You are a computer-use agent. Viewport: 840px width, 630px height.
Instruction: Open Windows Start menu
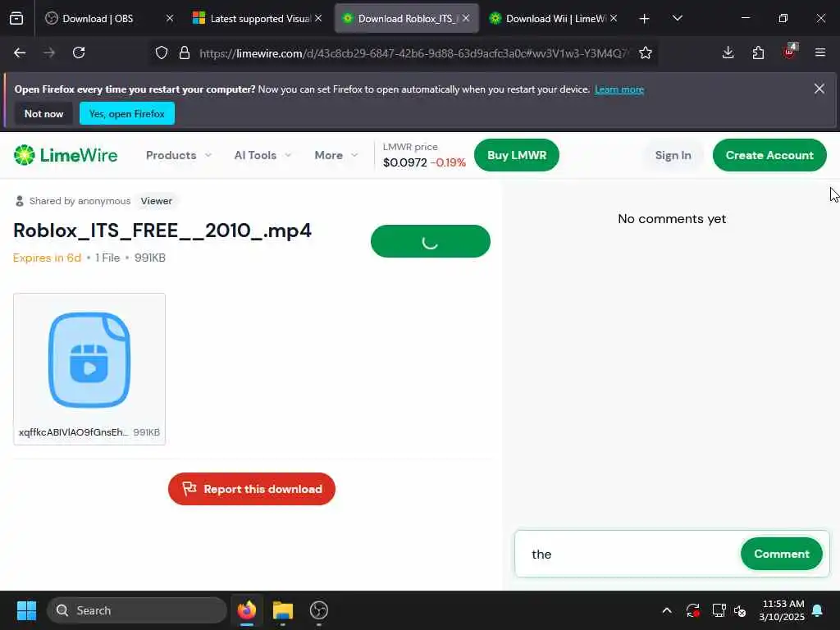(26, 610)
